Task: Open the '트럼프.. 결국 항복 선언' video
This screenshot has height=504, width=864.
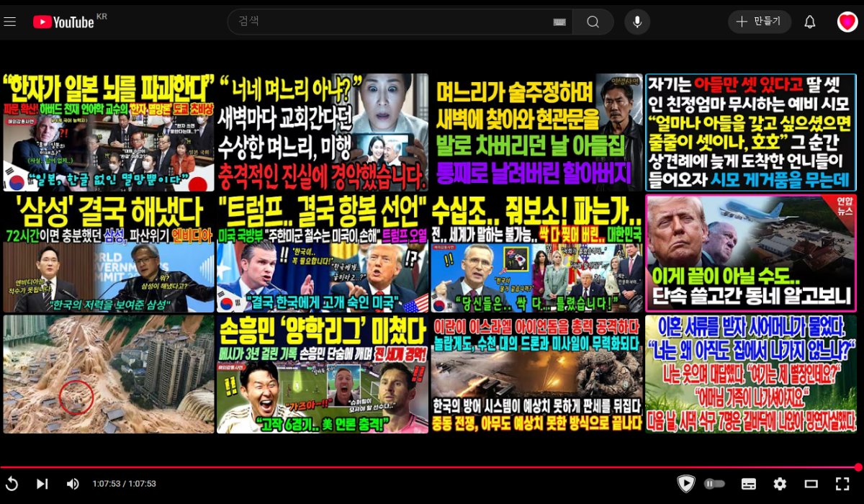Action: [x=322, y=253]
